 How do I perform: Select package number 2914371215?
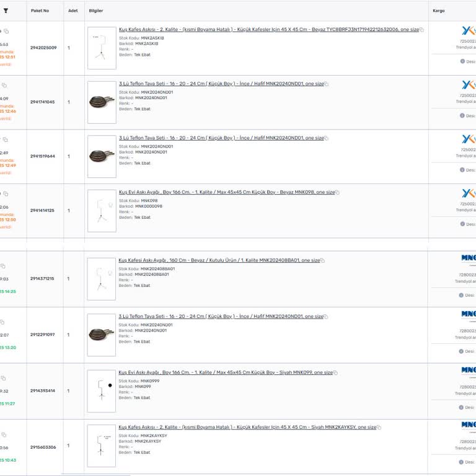tap(42, 278)
